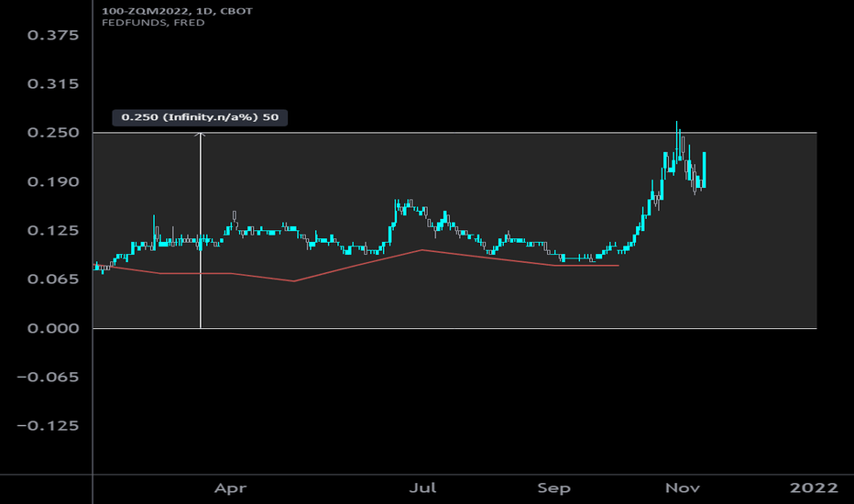
Task: Click the 0.250 (Infinity.n/a%) 50 measurement label
Action: 200,117
